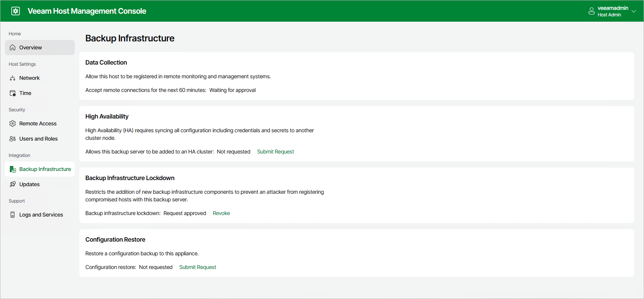The height and width of the screenshot is (299, 644).
Task: Click the High Availability section heading
Action: pos(107,116)
